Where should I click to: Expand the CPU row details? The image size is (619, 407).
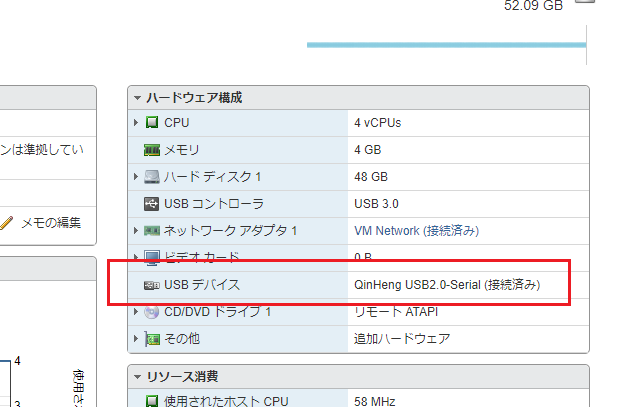click(137, 123)
